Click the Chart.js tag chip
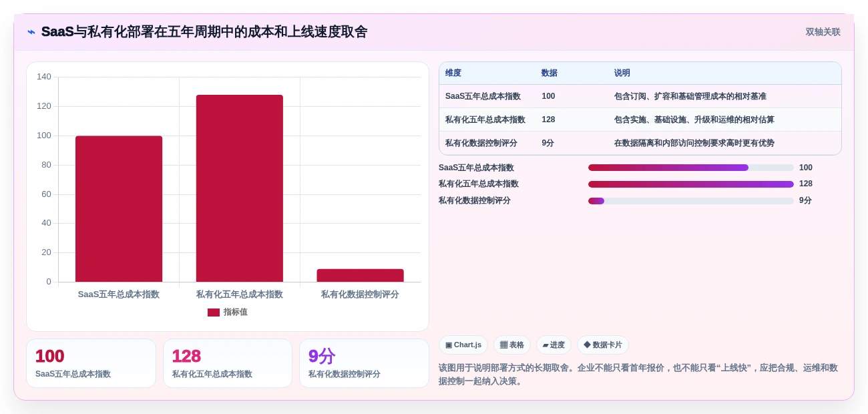868x414 pixels. (463, 345)
